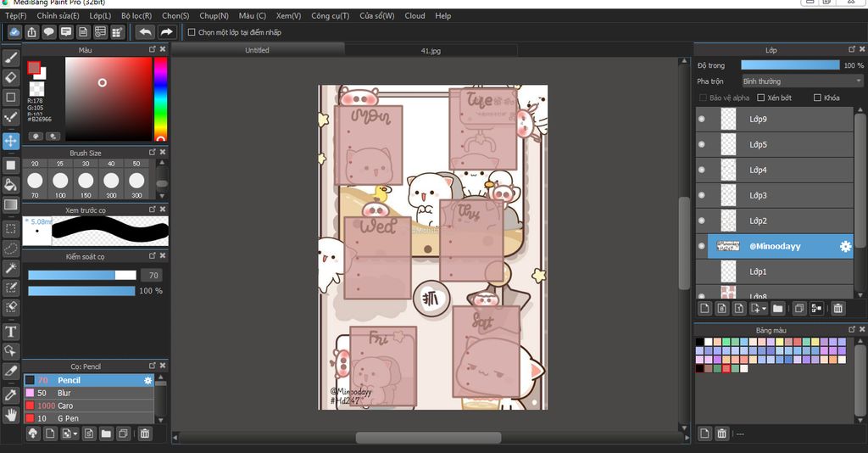Adjust the Độ trong opacity slider
This screenshot has width=868, height=453.
point(790,65)
